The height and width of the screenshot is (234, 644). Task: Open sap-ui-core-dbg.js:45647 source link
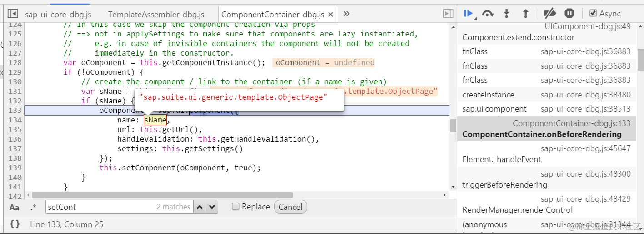586,148
